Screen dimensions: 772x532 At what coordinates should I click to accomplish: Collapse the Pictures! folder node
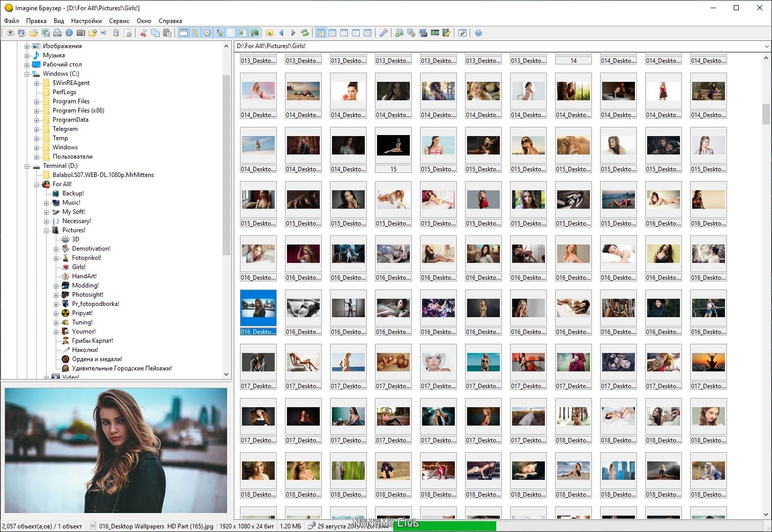(x=46, y=230)
